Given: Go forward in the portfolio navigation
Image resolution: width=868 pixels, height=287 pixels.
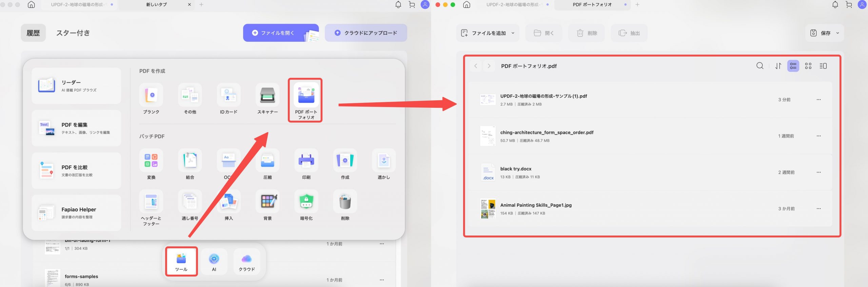Looking at the screenshot, I should [x=489, y=66].
